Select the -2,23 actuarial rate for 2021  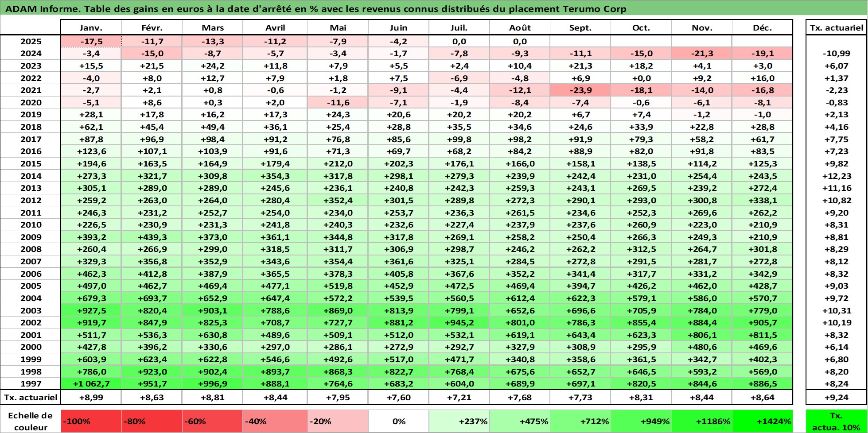pyautogui.click(x=836, y=90)
